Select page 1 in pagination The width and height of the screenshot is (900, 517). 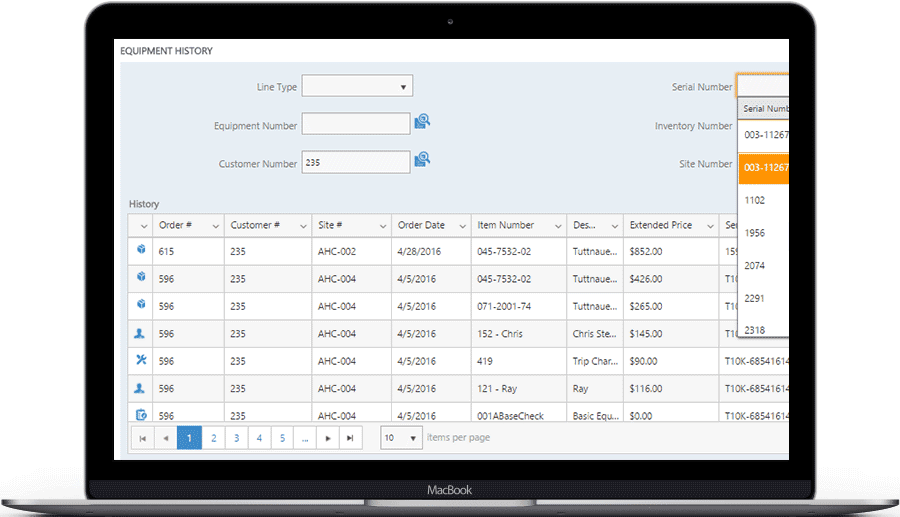(189, 438)
